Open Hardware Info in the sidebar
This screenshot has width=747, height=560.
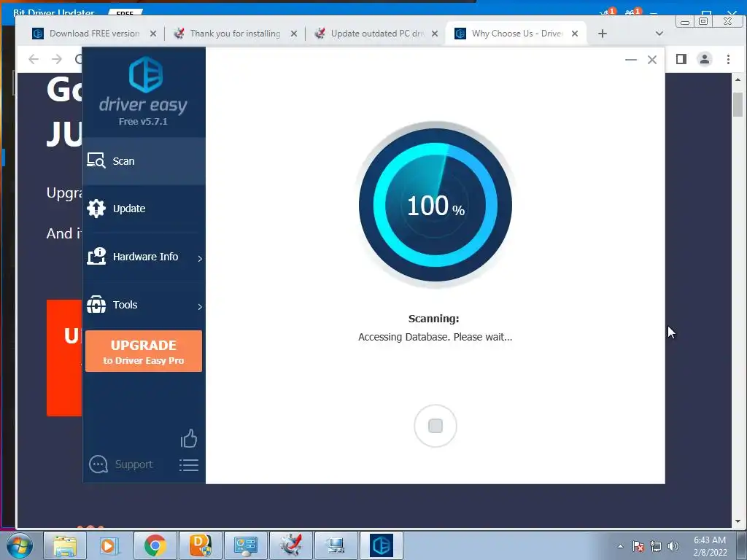pyautogui.click(x=144, y=257)
